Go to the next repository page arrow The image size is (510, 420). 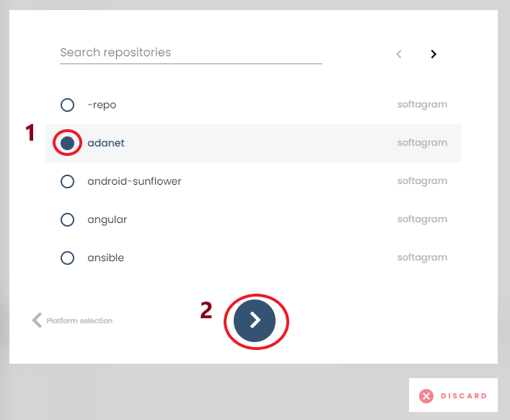pos(434,53)
